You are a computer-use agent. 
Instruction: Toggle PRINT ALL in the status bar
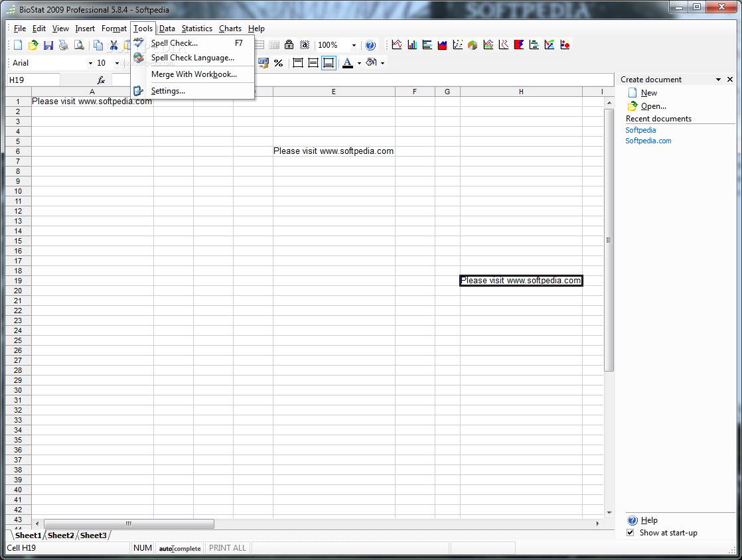coord(228,547)
